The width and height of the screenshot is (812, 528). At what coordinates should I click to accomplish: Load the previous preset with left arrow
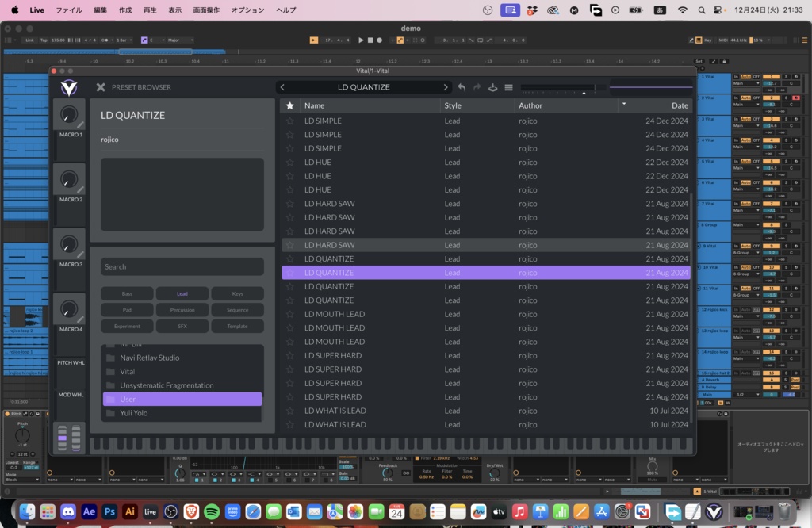coord(282,87)
